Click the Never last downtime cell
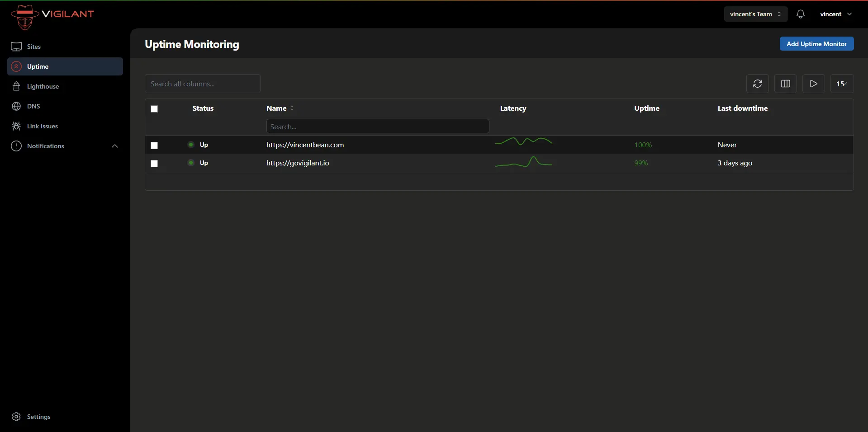Viewport: 868px width, 432px height. pos(727,145)
